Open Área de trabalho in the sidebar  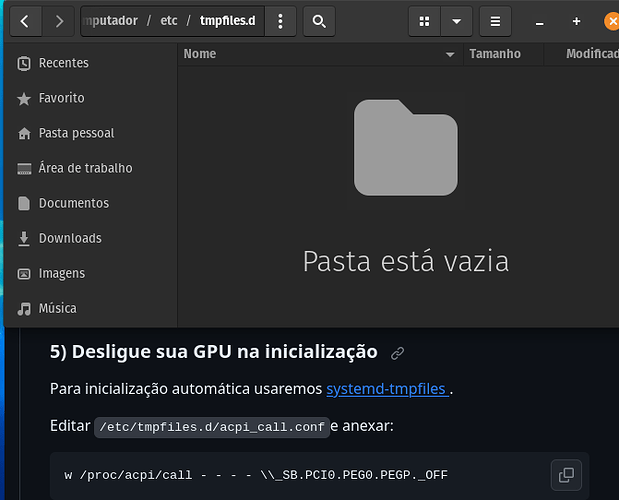click(90, 169)
